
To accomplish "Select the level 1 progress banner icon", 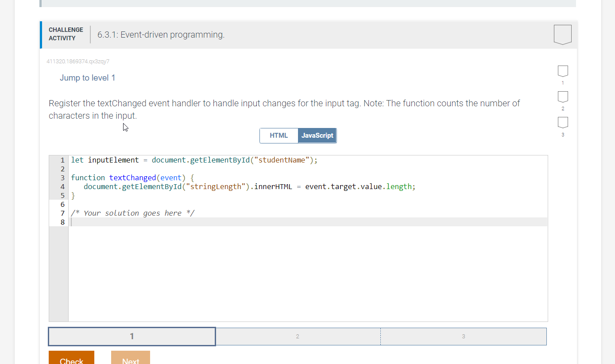I will pos(562,71).
